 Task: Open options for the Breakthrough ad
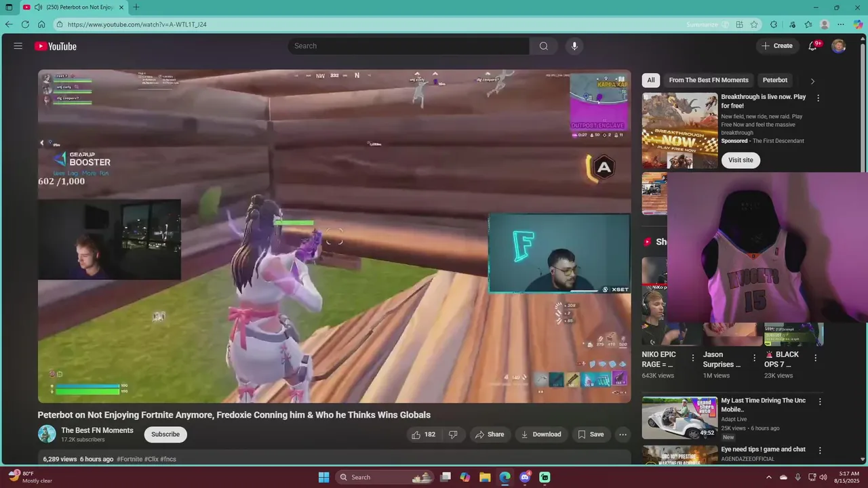click(x=818, y=98)
